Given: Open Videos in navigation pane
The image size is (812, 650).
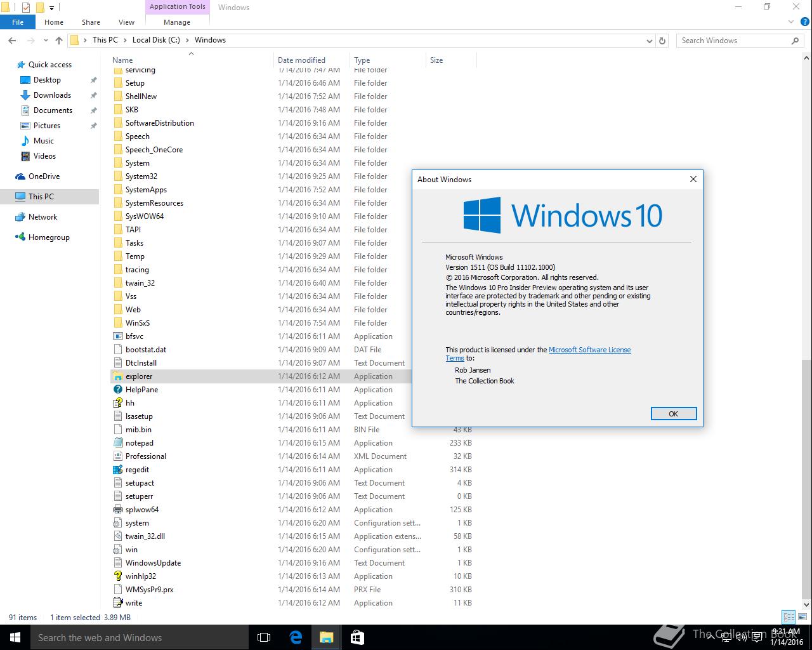Looking at the screenshot, I should click(x=44, y=156).
